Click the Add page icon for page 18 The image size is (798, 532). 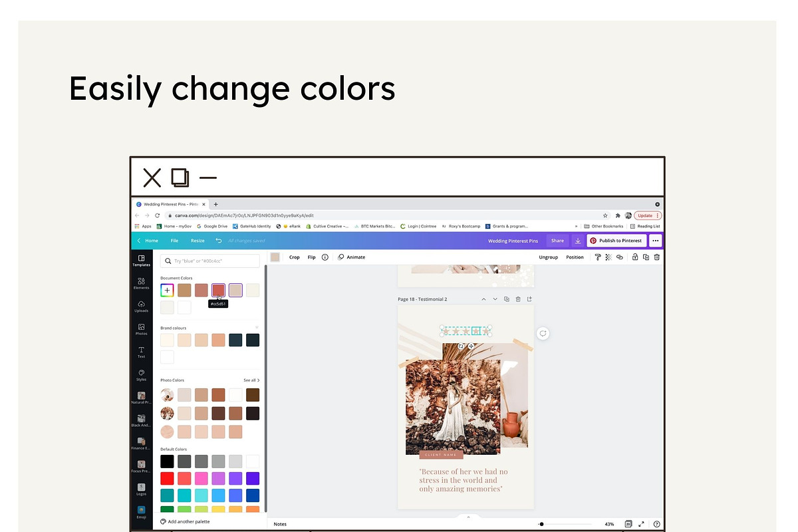point(529,299)
